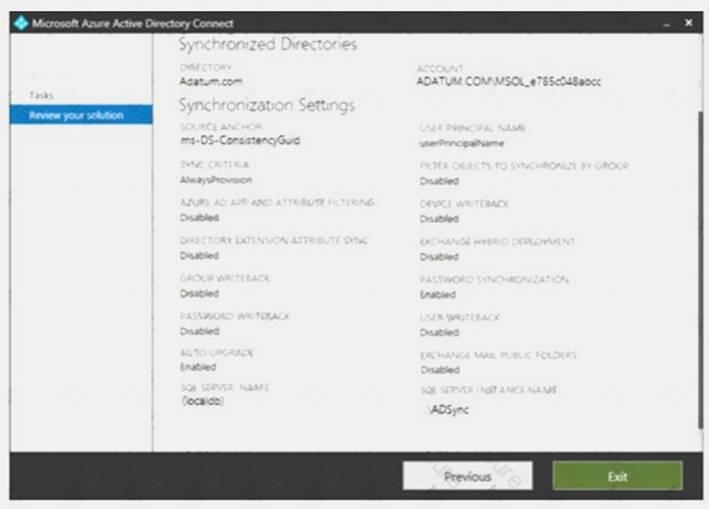Select Disabled under Filter Objects by Group
This screenshot has width=709, height=509.
click(x=439, y=181)
